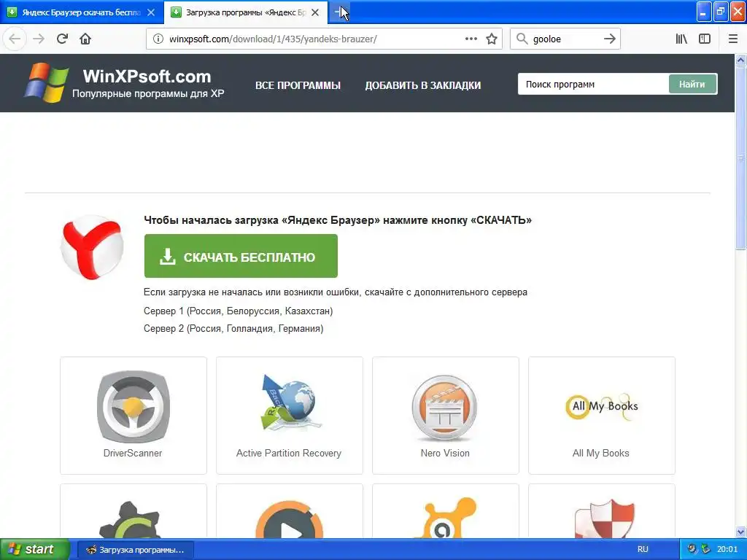Click first system tray icon
Image resolution: width=747 pixels, height=560 pixels.
pos(692,550)
